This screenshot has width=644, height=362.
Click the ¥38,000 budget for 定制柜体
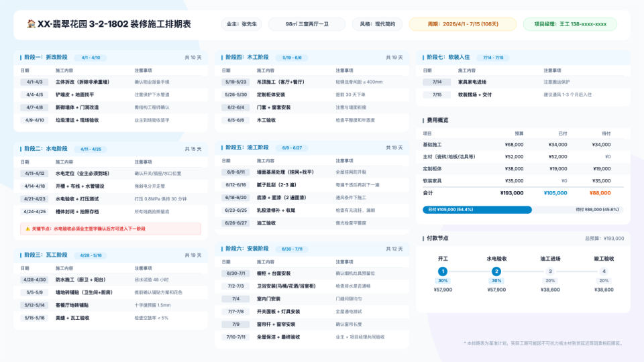tap(515, 169)
